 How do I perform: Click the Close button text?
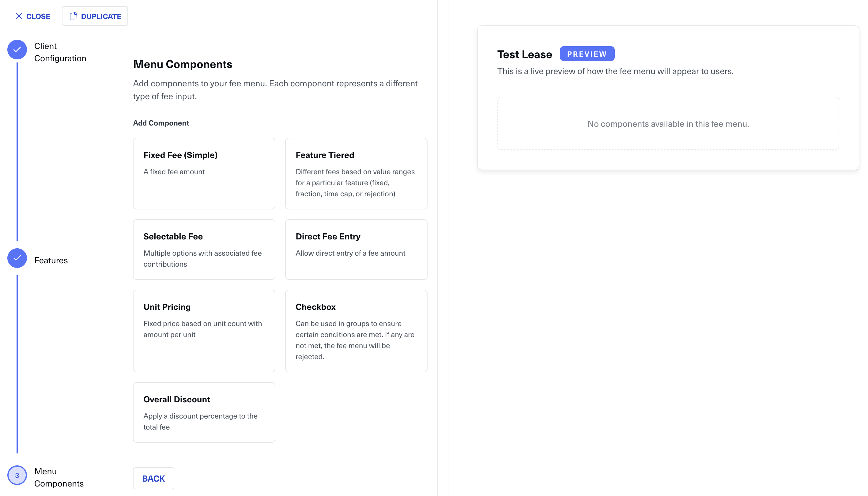pyautogui.click(x=38, y=16)
